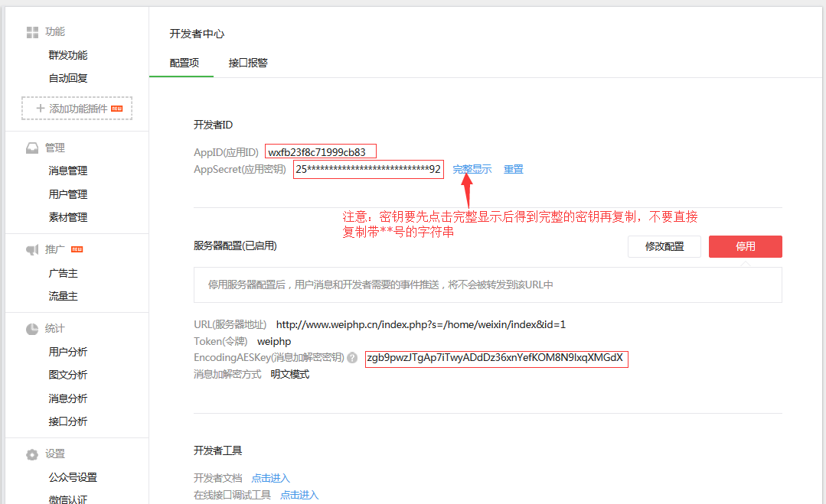This screenshot has width=826, height=504.
Task: Click the 修改配置 button
Action: coord(663,246)
